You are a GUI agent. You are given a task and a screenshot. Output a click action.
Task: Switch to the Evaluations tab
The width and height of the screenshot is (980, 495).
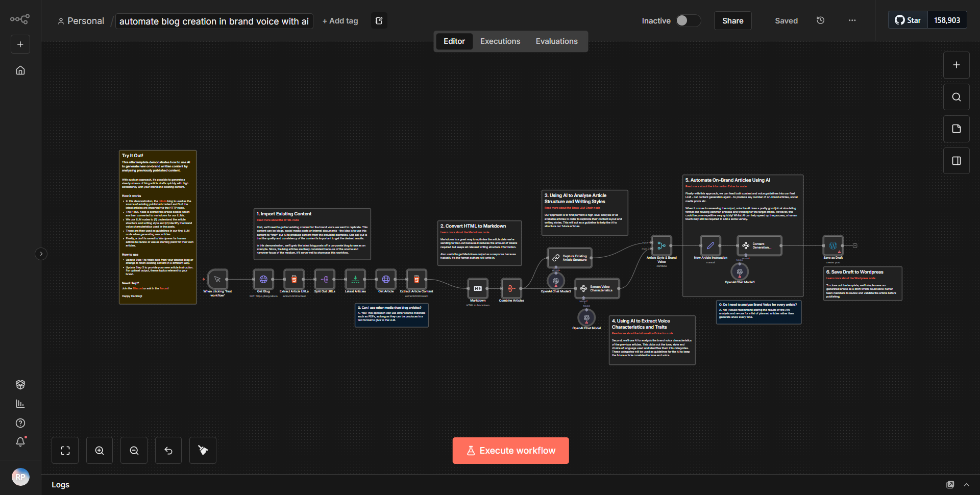[557, 41]
